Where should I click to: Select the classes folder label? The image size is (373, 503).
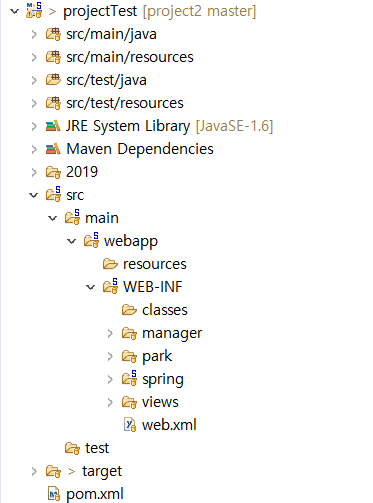[x=165, y=310]
